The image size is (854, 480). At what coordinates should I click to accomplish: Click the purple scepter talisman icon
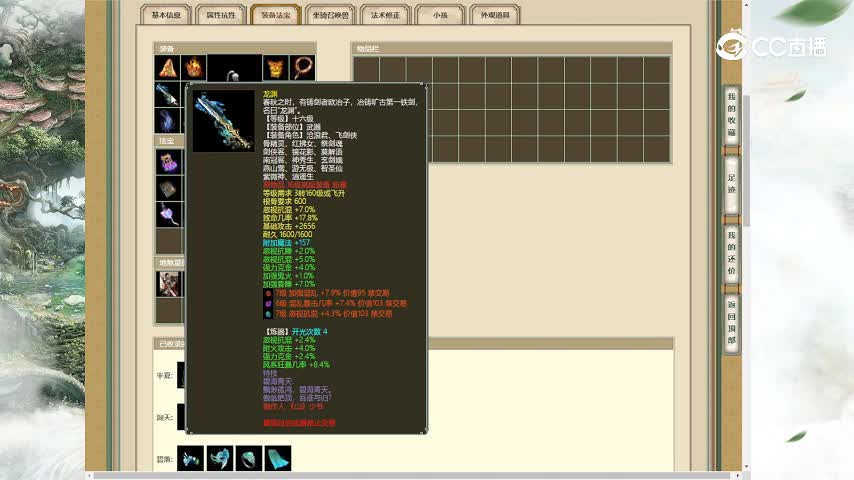tap(169, 215)
